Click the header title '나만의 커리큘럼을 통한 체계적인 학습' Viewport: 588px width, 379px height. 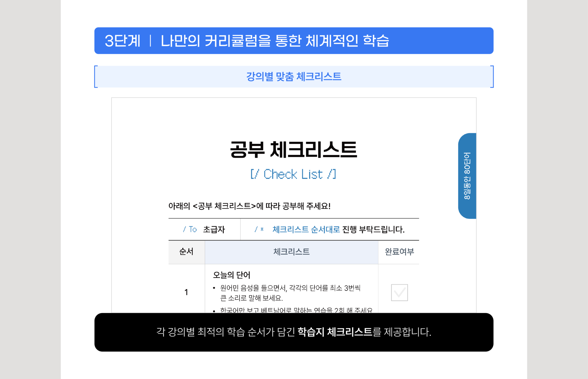tap(275, 41)
